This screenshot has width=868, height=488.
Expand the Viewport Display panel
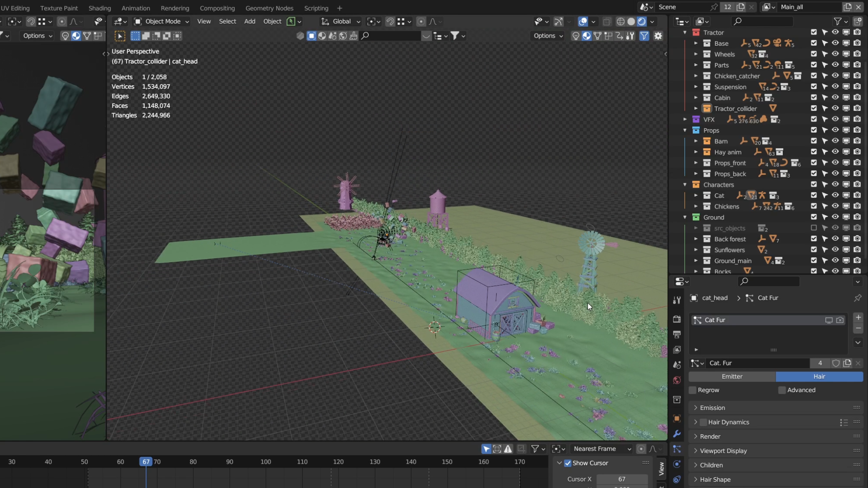pyautogui.click(x=776, y=451)
